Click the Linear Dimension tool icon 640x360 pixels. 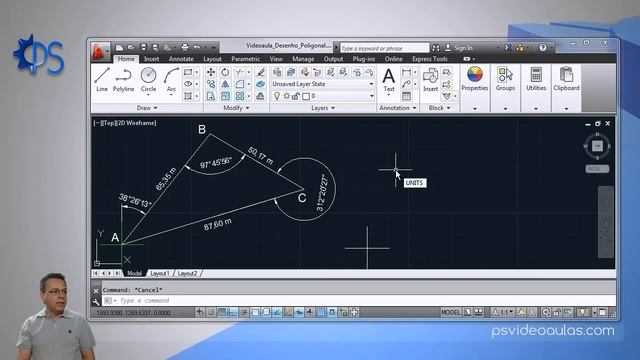(x=406, y=72)
